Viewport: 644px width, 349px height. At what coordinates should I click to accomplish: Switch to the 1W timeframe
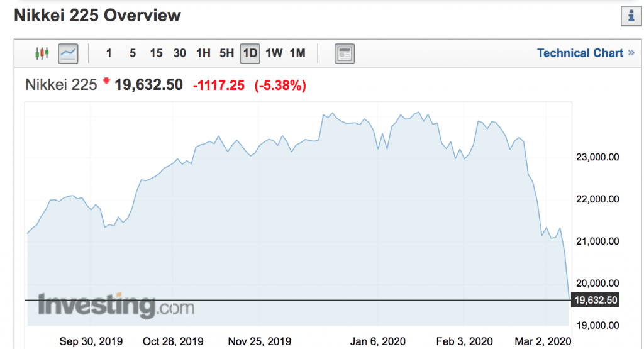point(274,53)
